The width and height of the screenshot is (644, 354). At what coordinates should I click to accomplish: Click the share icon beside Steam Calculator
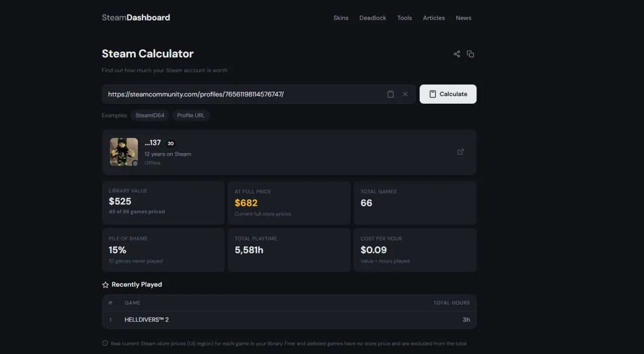pyautogui.click(x=457, y=54)
